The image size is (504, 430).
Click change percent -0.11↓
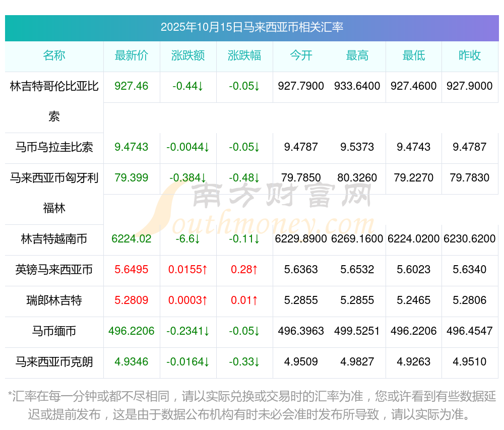pyautogui.click(x=244, y=239)
